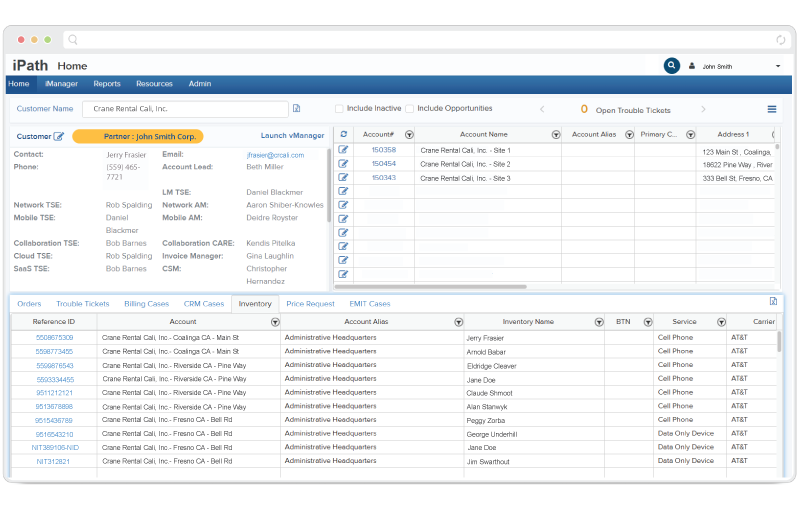
Task: Enable the Include Inactive checkbox
Action: coord(340,109)
